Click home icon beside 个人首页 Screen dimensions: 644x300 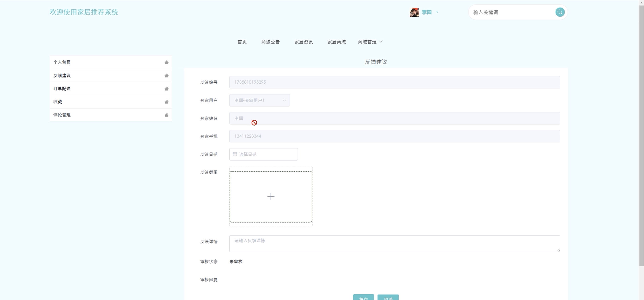(x=166, y=62)
